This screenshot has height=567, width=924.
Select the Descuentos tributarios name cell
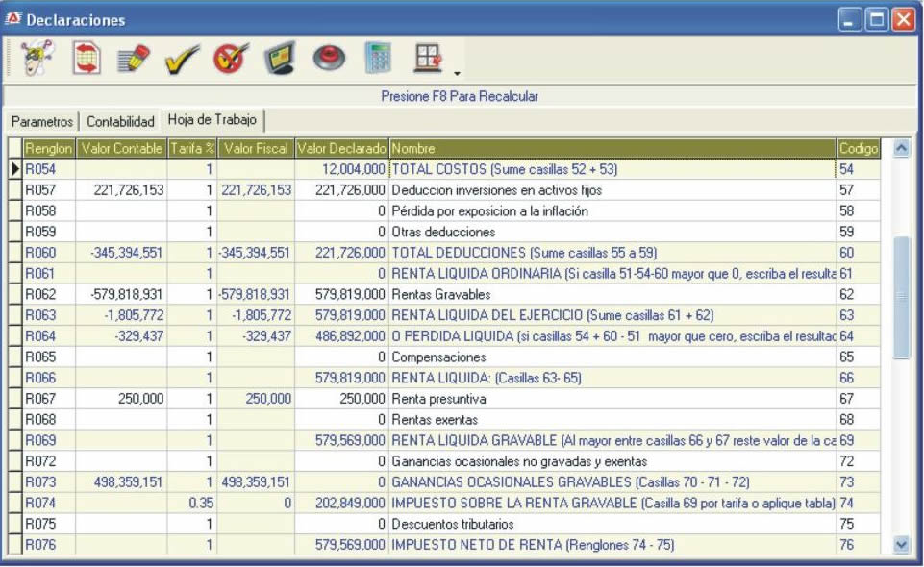tap(612, 524)
